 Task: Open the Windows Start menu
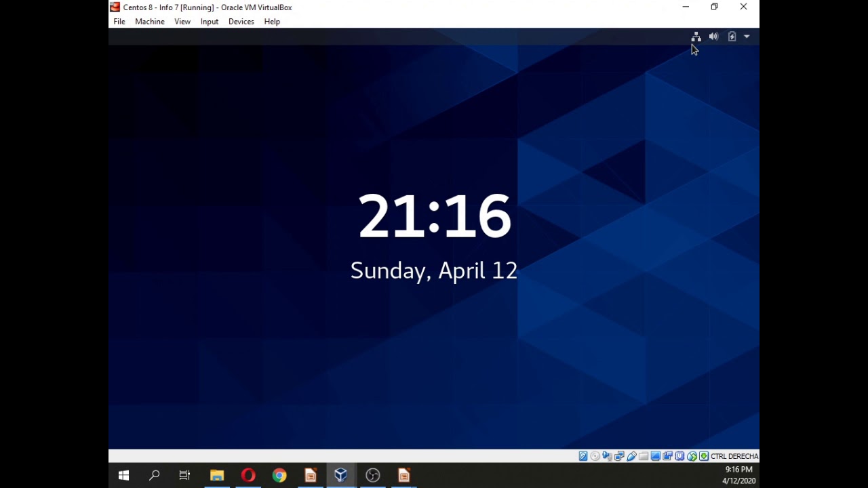(x=123, y=475)
